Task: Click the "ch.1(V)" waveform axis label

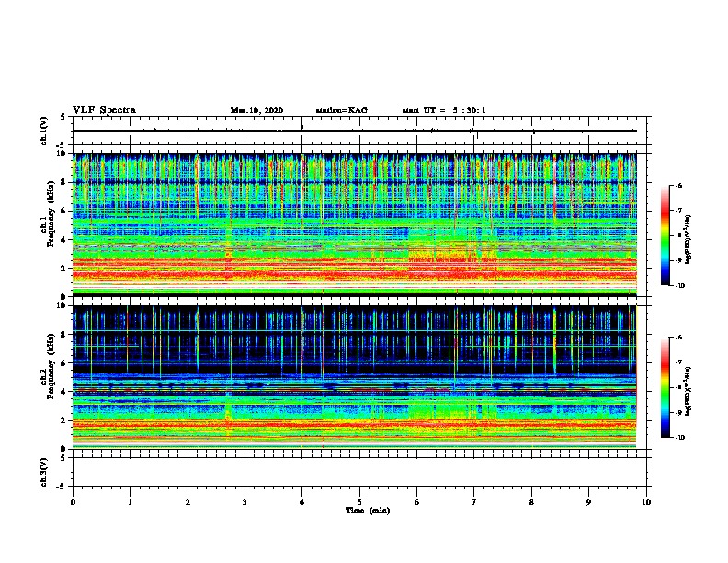Action: pyautogui.click(x=43, y=131)
